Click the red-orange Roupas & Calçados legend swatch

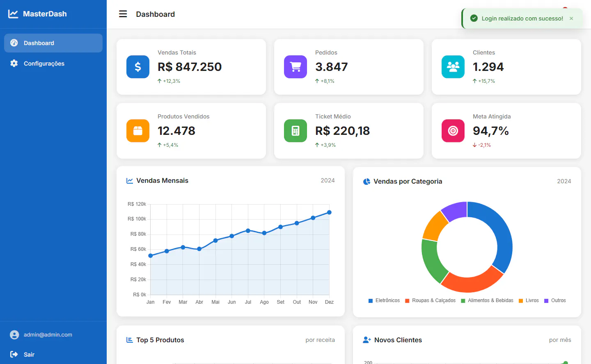click(407, 301)
